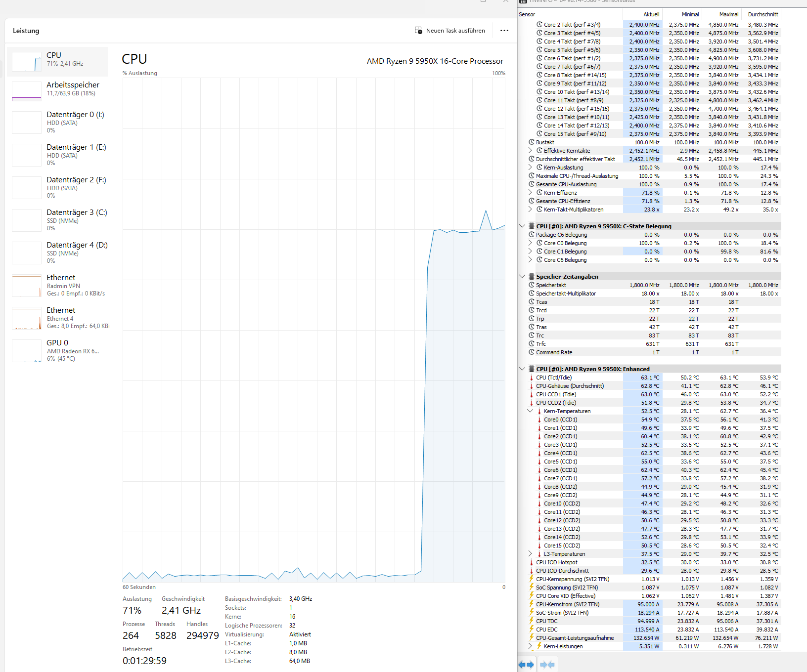
Task: Click the Sensor column header in HWiNFO
Action: click(x=570, y=14)
